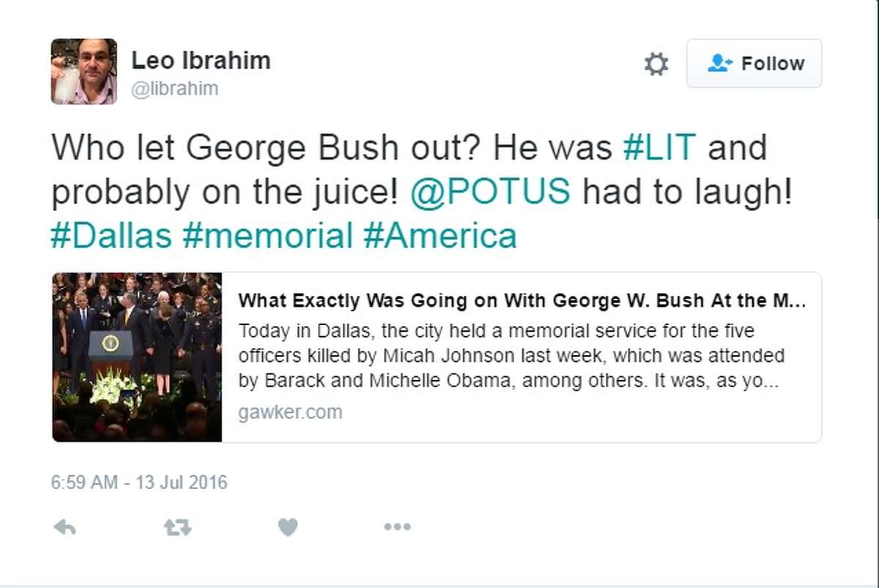Viewport: 879px width, 588px height.
Task: Click the Reply icon
Action: (65, 526)
